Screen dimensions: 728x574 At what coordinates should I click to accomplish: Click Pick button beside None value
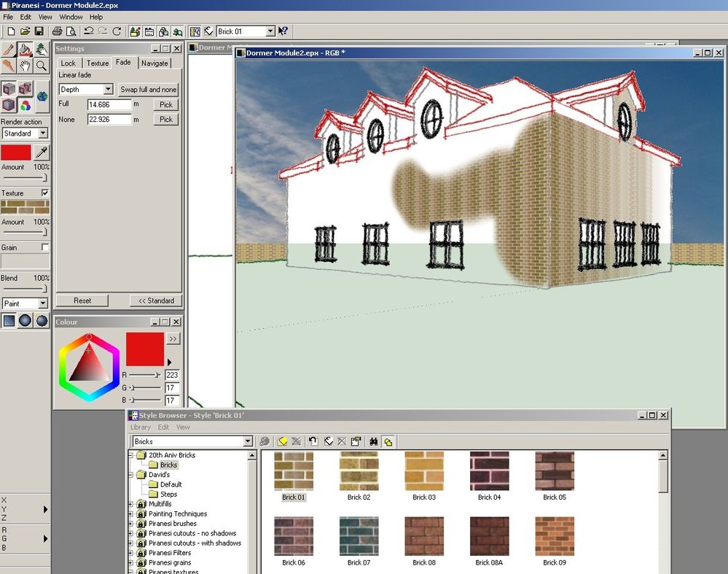click(x=165, y=120)
